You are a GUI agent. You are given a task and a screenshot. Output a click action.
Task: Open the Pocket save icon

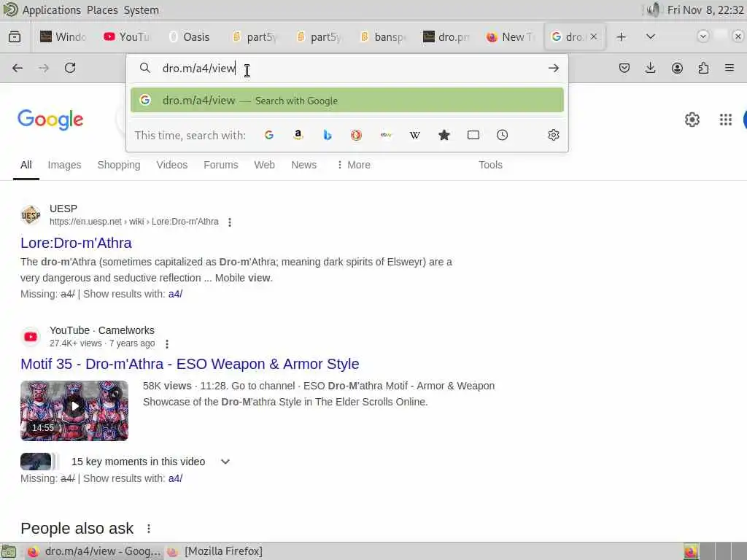point(624,68)
